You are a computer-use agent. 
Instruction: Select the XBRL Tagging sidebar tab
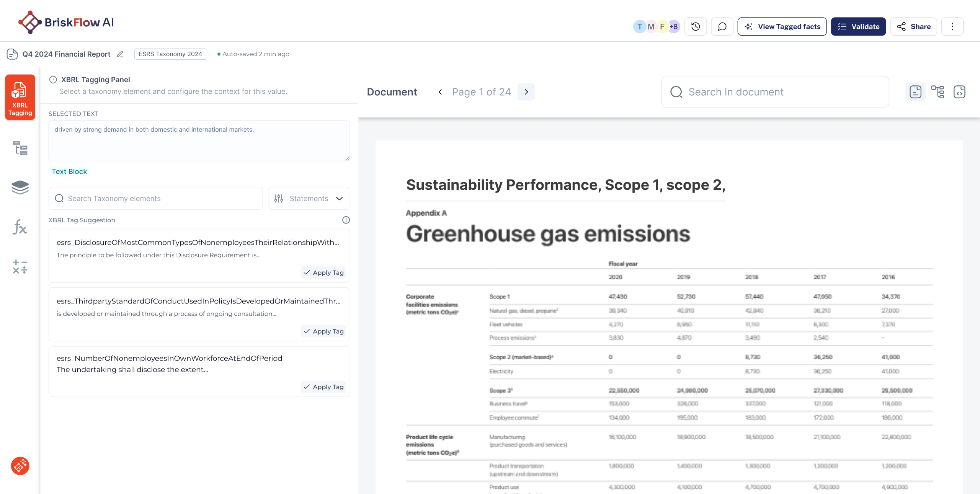(20, 98)
